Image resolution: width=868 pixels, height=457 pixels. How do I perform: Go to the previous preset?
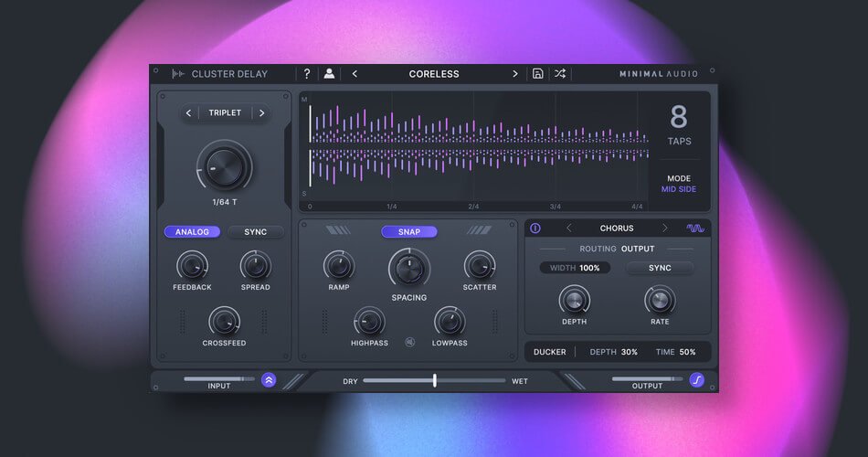(355, 74)
